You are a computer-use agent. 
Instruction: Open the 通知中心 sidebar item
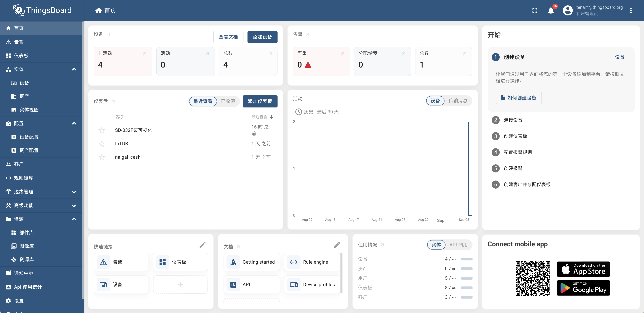pos(23,273)
